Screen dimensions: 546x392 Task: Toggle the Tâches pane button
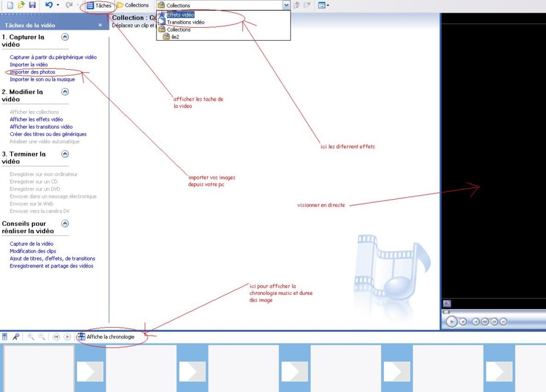pyautogui.click(x=99, y=5)
